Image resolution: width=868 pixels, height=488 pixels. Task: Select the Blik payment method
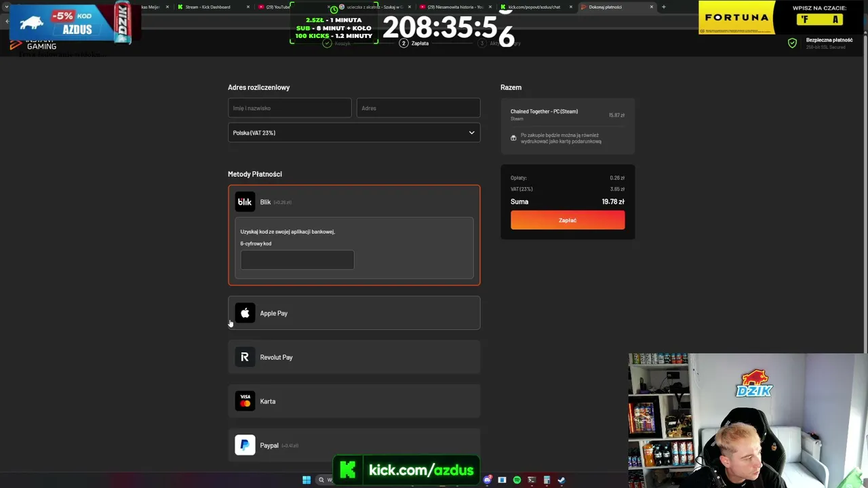coord(354,202)
